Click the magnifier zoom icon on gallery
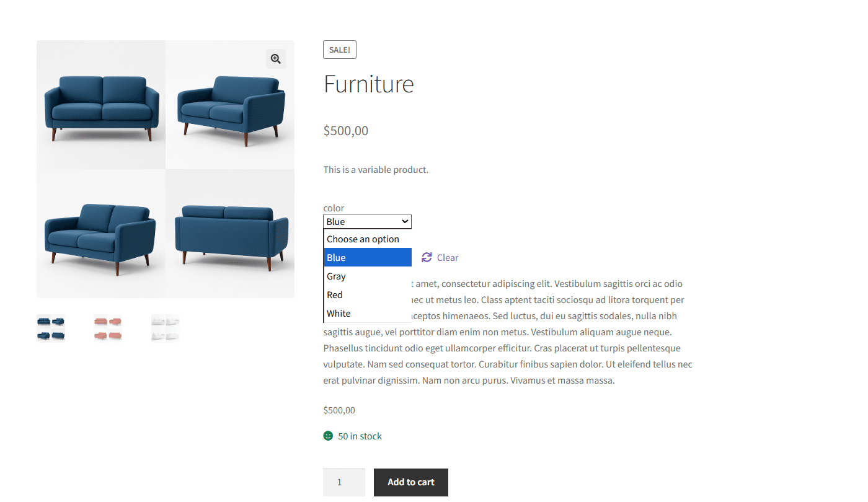Viewport: 868px width, 502px height. pos(276,59)
